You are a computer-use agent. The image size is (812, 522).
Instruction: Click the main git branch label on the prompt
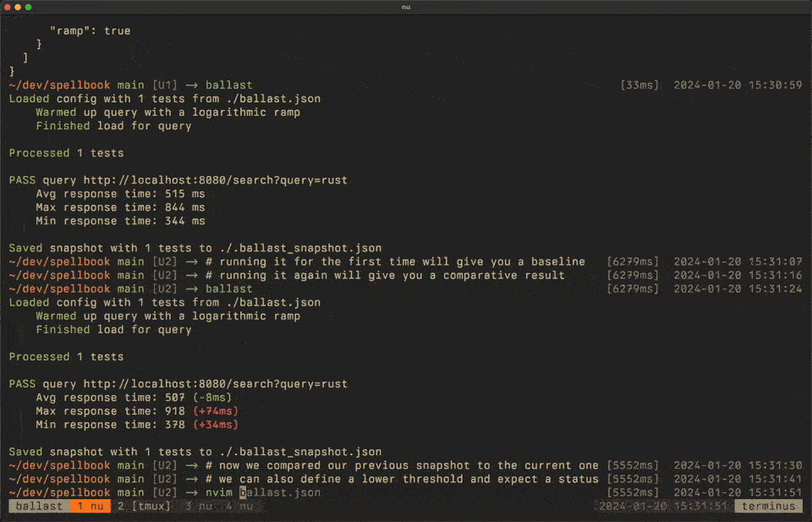coord(129,85)
